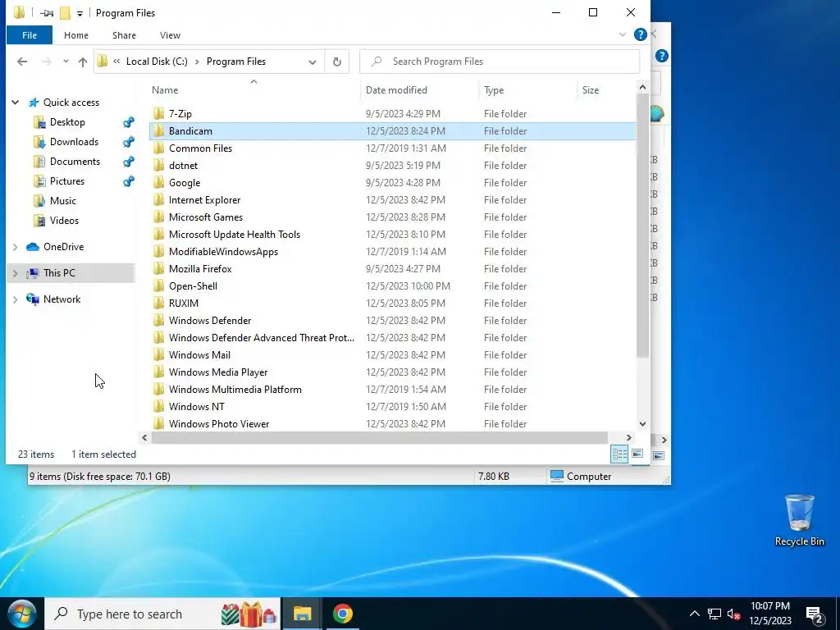This screenshot has width=840, height=630.
Task: Expand the ribbon with the chevron
Action: [x=623, y=34]
